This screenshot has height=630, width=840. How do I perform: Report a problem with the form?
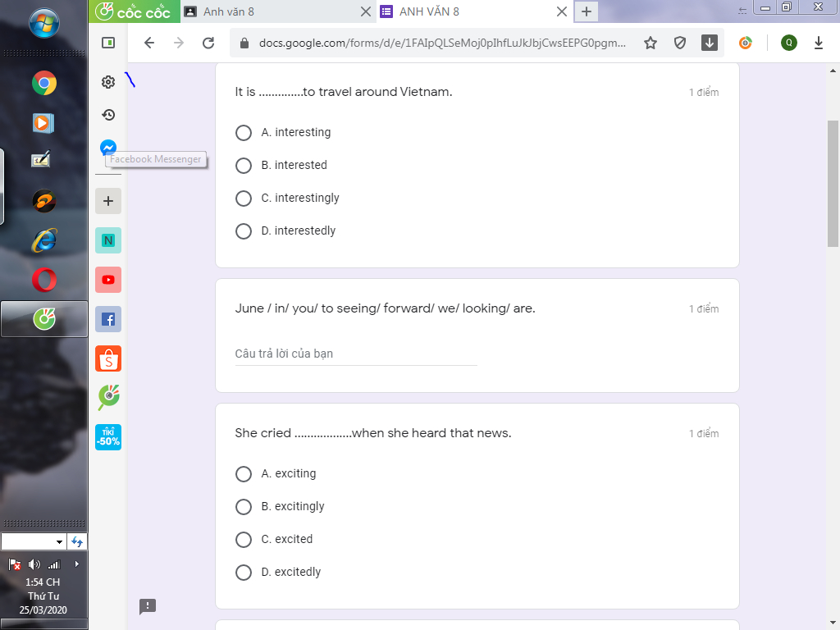[148, 606]
